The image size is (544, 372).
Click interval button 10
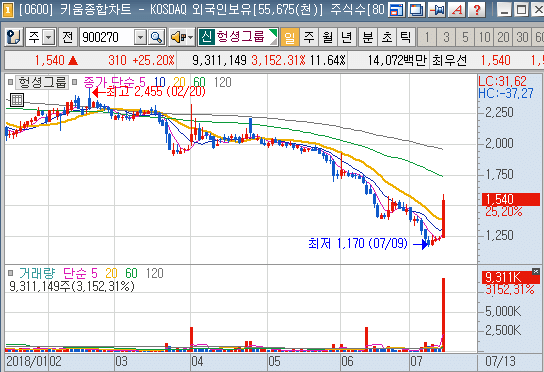pos(484,37)
